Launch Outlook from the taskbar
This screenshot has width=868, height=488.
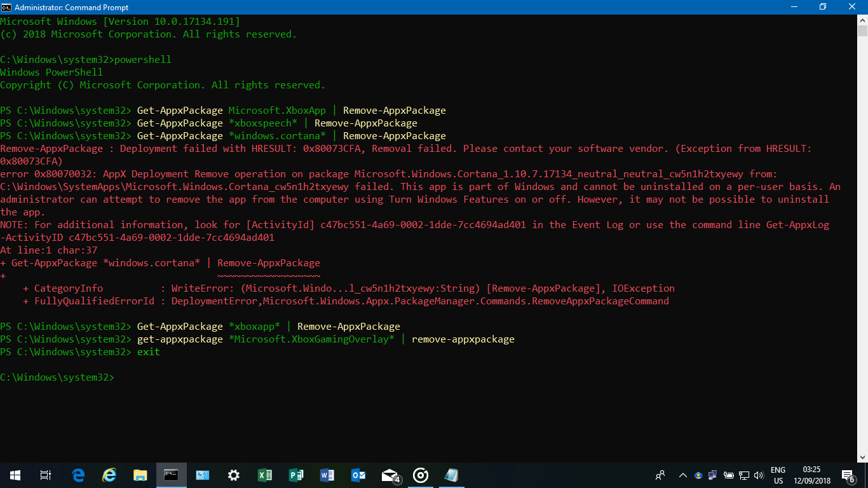click(x=358, y=475)
